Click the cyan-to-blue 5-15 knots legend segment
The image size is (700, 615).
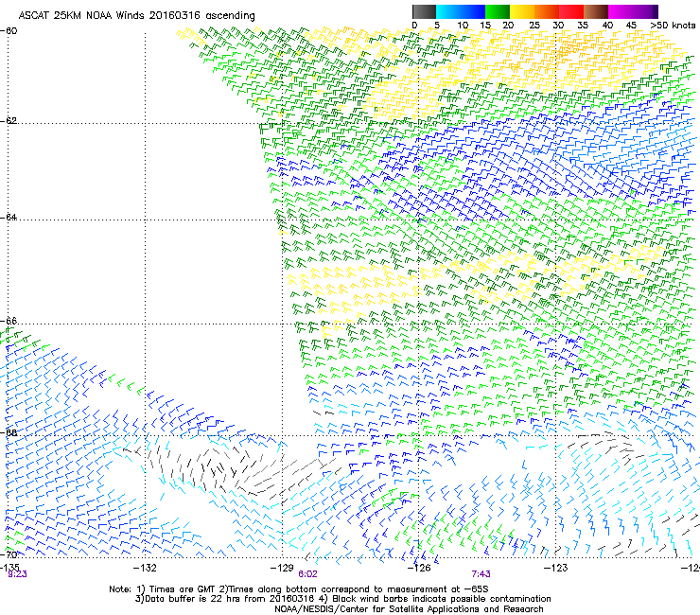(x=461, y=11)
